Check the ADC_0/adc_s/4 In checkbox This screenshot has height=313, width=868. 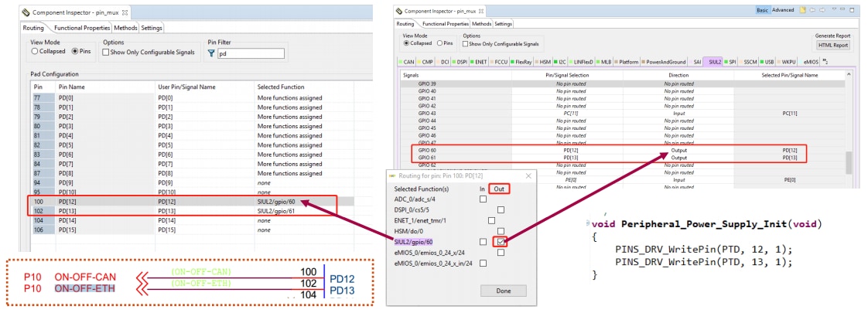click(483, 199)
